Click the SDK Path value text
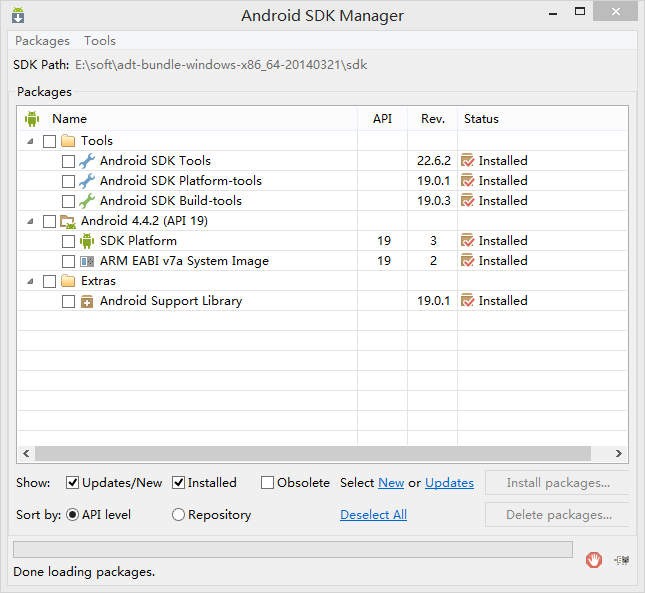The width and height of the screenshot is (645, 593). [x=221, y=65]
